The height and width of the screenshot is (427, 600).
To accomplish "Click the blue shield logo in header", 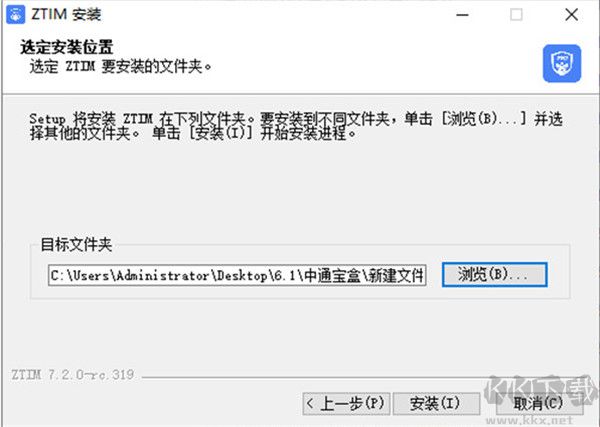I will pos(562,64).
